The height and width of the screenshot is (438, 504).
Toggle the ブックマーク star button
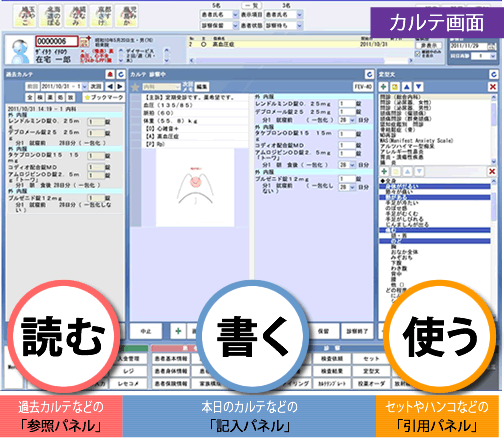(103, 97)
